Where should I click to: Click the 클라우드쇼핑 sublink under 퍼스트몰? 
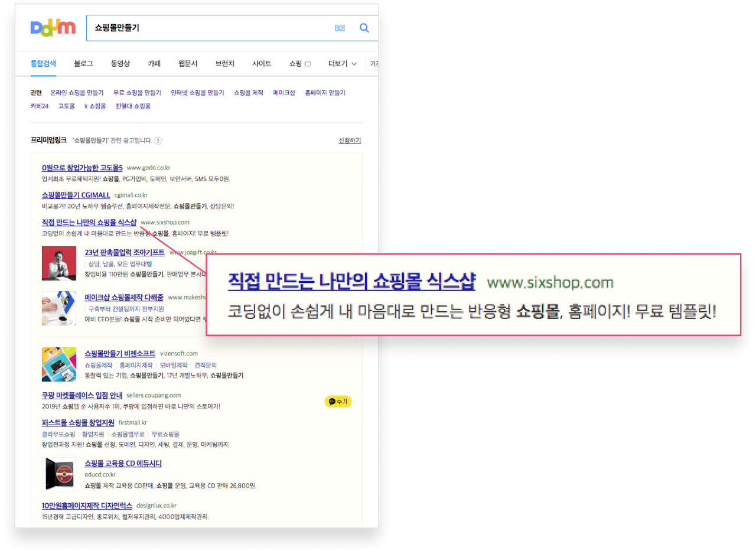[58, 434]
